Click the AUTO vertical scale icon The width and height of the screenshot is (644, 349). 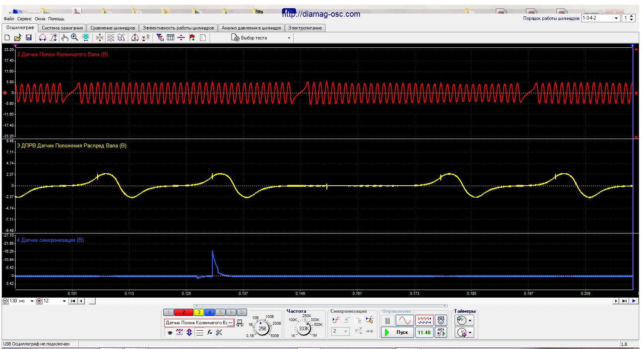(135, 37)
